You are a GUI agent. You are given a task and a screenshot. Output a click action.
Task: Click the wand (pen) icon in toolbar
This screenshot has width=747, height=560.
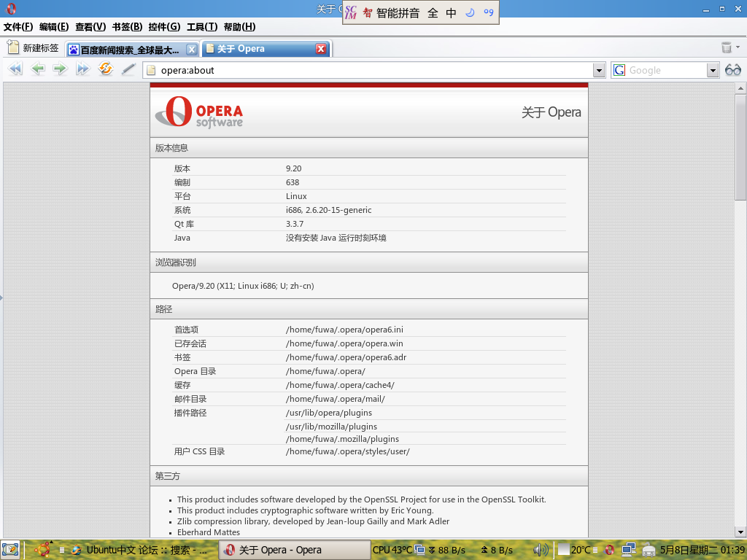pyautogui.click(x=128, y=69)
